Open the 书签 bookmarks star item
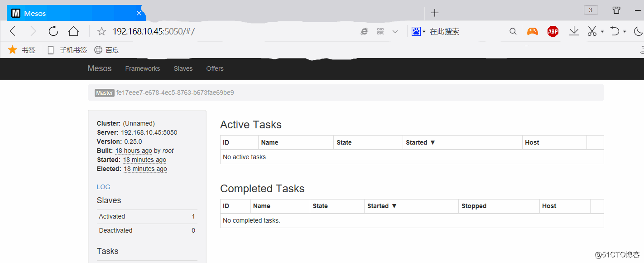Viewport: 644px width, 263px height. tap(22, 50)
